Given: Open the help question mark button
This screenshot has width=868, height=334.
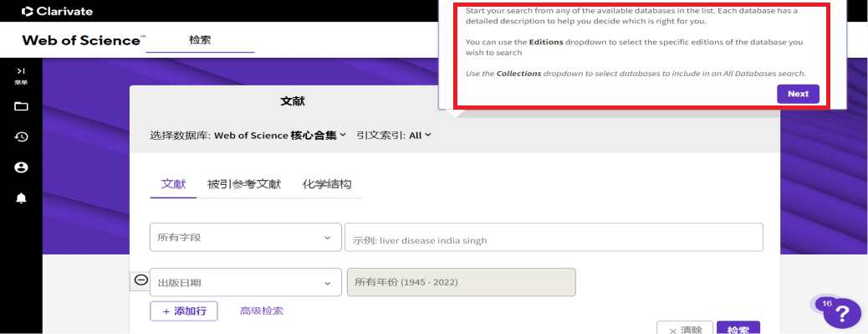Looking at the screenshot, I should pyautogui.click(x=842, y=314).
